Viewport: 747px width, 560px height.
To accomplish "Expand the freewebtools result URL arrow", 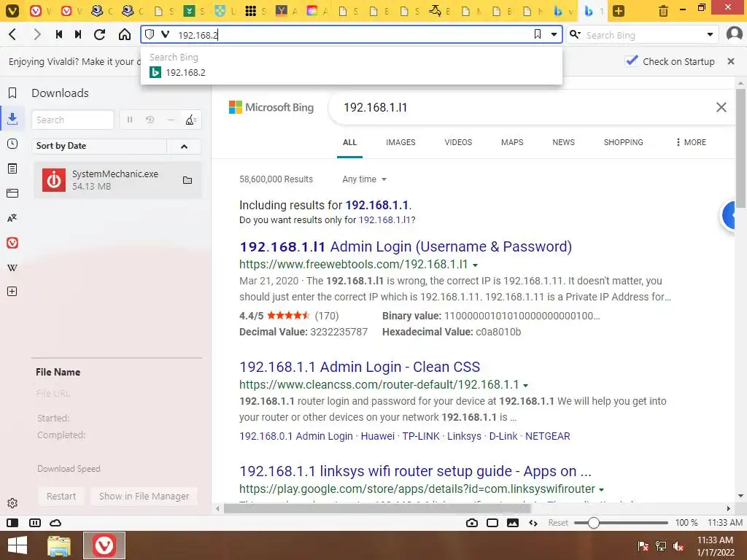I will pyautogui.click(x=475, y=265).
